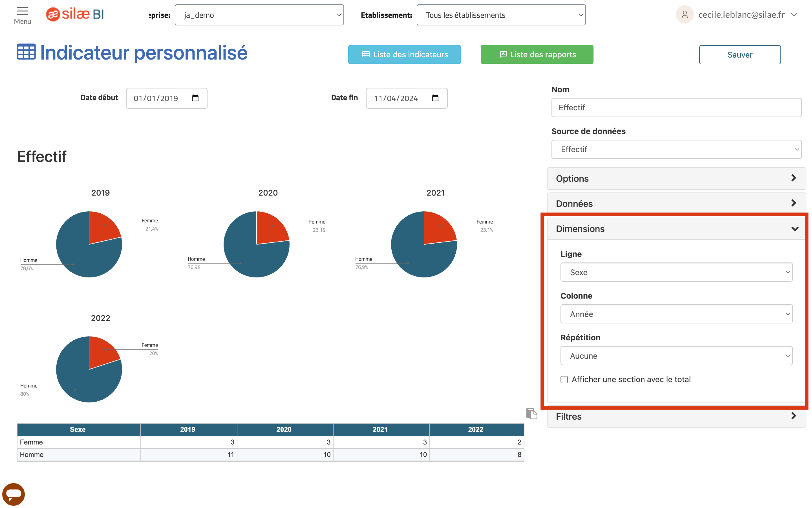The width and height of the screenshot is (812, 508).
Task: Open the hamburger Menu icon
Action: tap(23, 11)
